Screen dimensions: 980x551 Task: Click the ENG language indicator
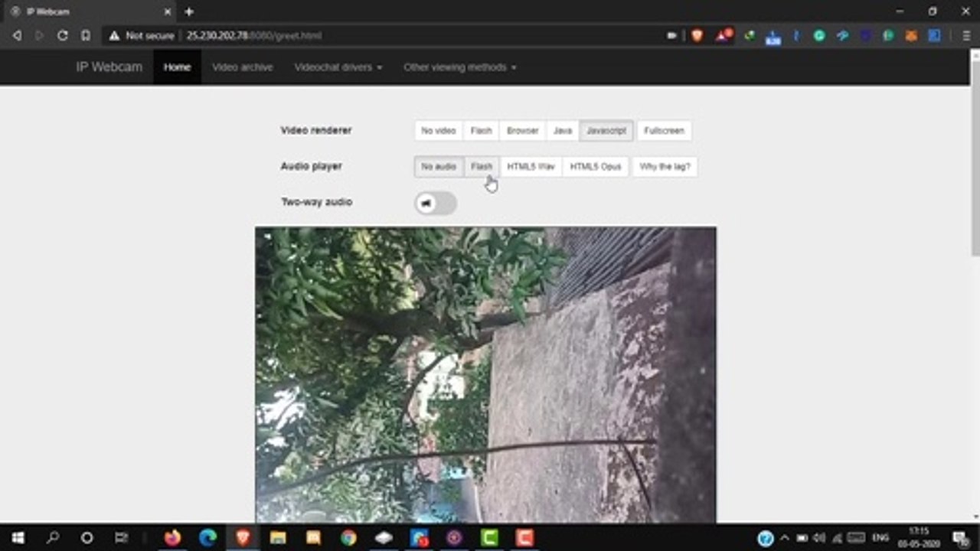(880, 538)
